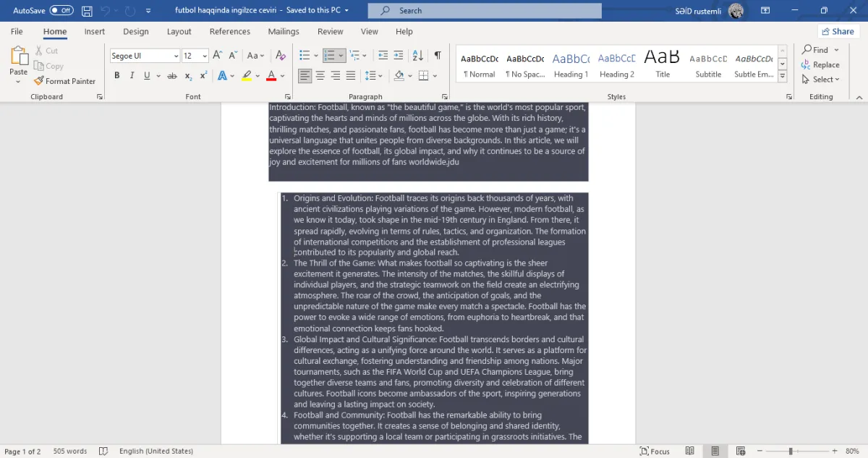Click Format Painter

[65, 81]
